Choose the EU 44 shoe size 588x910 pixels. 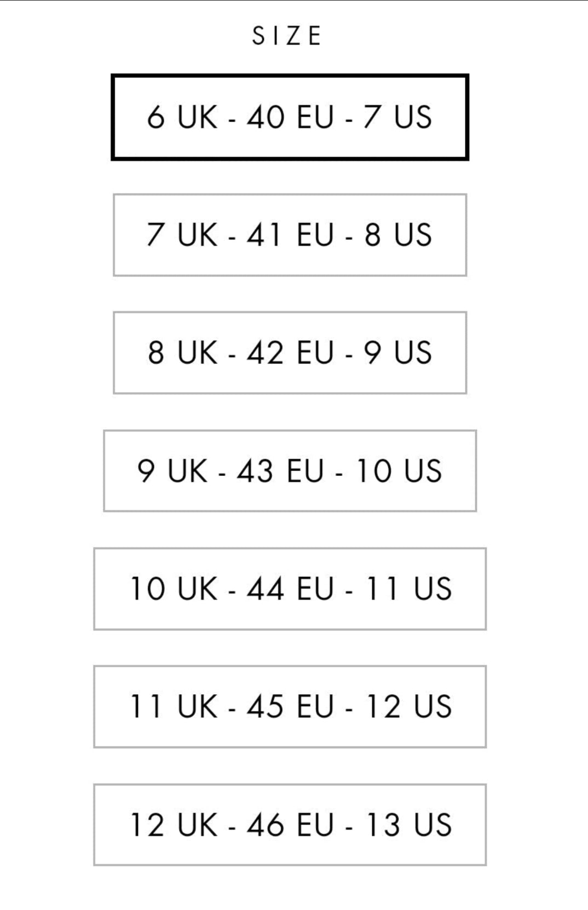[x=290, y=589]
